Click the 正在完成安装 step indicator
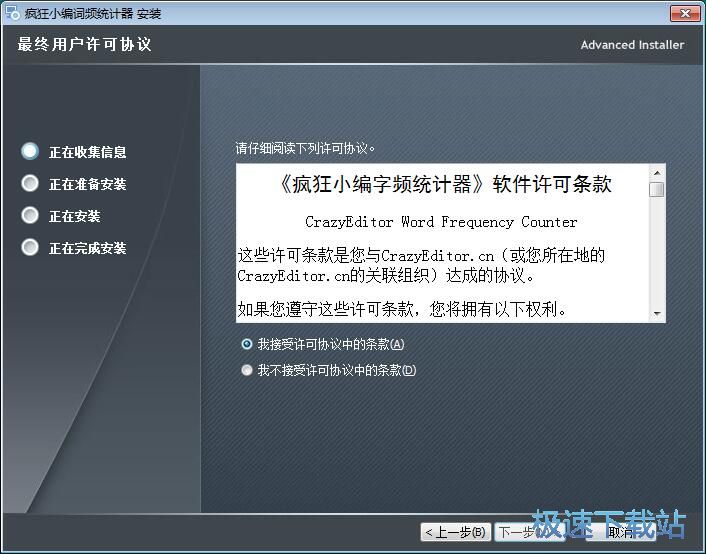Viewport: 706px width, 554px height. coord(30,247)
